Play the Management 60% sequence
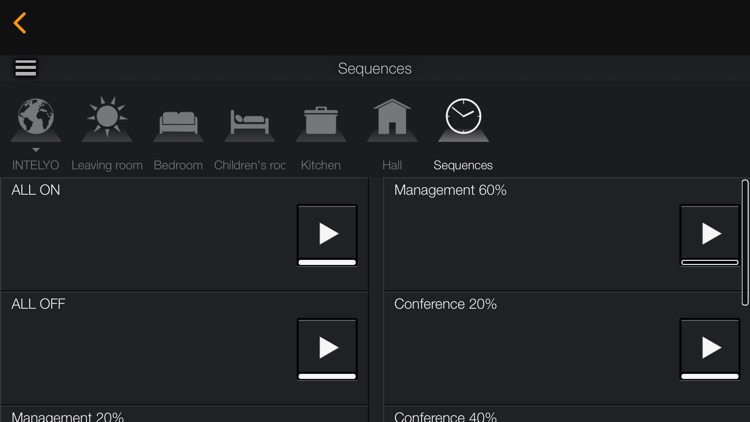Viewport: 750px width, 422px height. (710, 235)
